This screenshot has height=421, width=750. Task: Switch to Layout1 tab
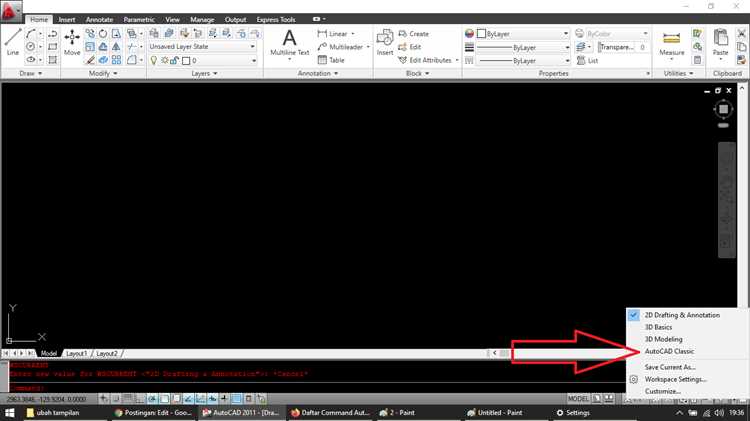(77, 354)
